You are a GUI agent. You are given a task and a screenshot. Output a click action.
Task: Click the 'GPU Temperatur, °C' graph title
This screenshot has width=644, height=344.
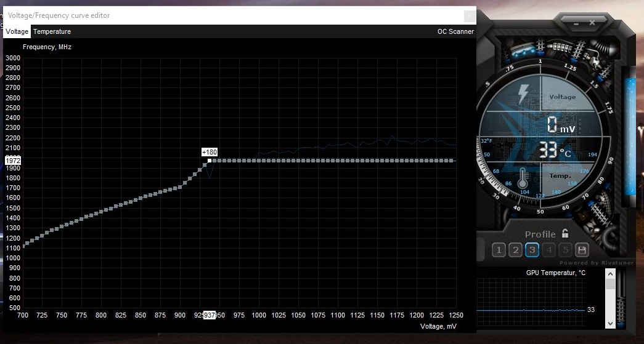click(x=556, y=273)
